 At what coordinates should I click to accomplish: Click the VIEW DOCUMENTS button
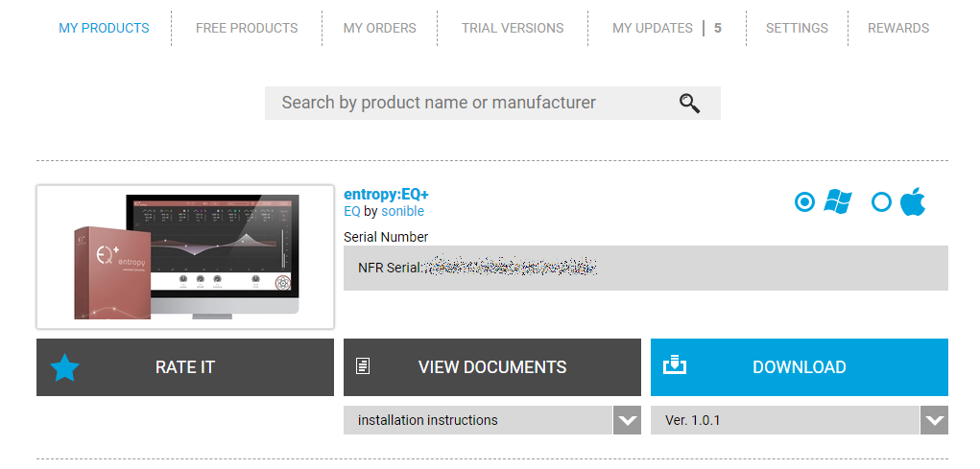tap(491, 367)
